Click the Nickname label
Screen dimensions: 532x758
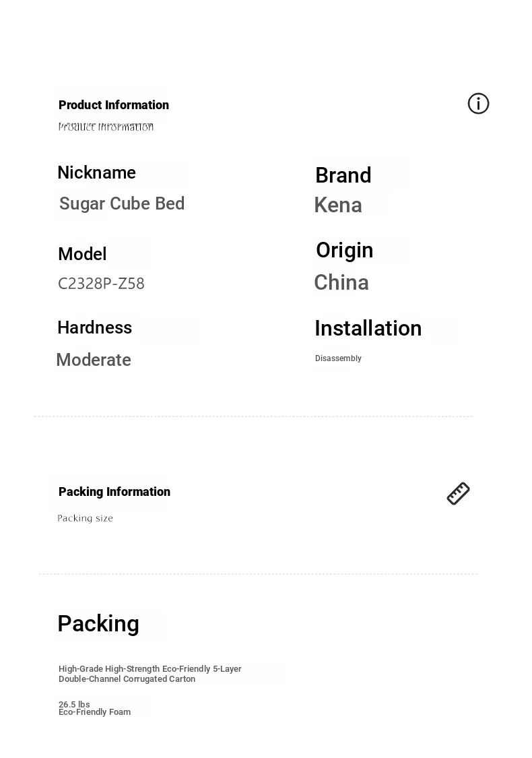pyautogui.click(x=97, y=172)
